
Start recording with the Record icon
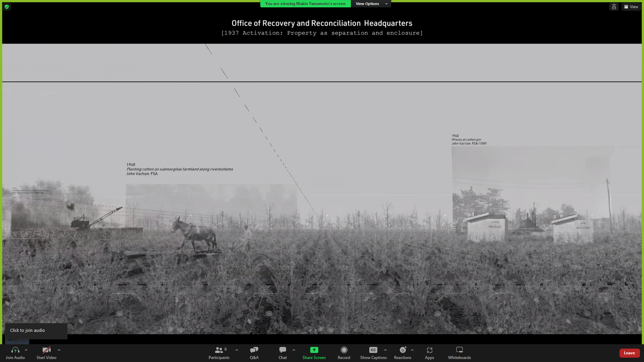[344, 350]
